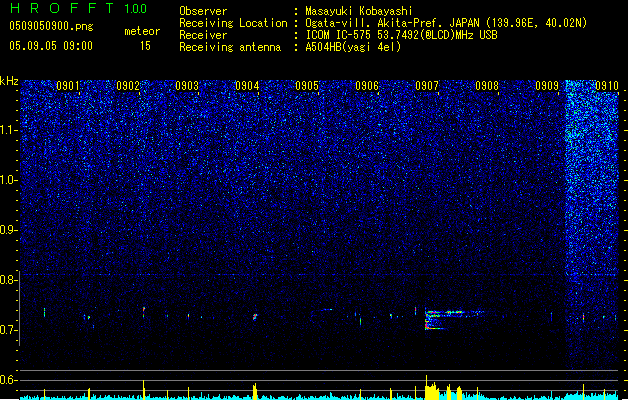Click the 0909 time marker

(x=547, y=86)
